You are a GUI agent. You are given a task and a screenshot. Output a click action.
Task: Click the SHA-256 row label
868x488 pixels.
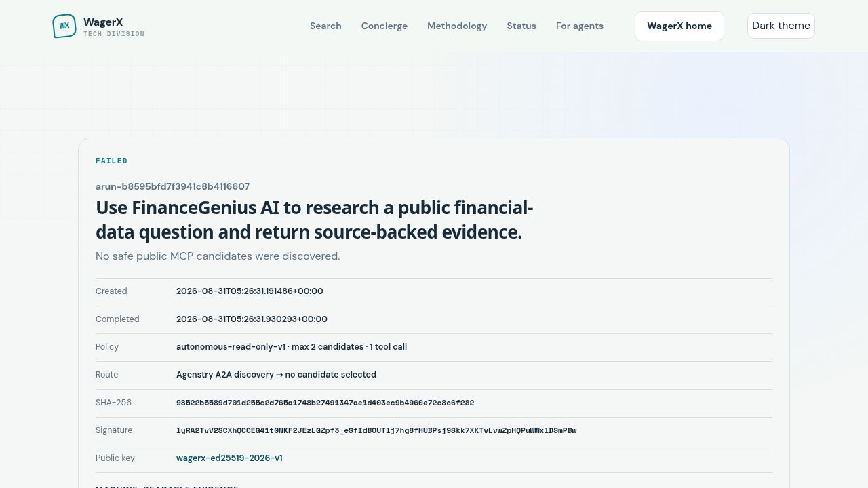113,403
